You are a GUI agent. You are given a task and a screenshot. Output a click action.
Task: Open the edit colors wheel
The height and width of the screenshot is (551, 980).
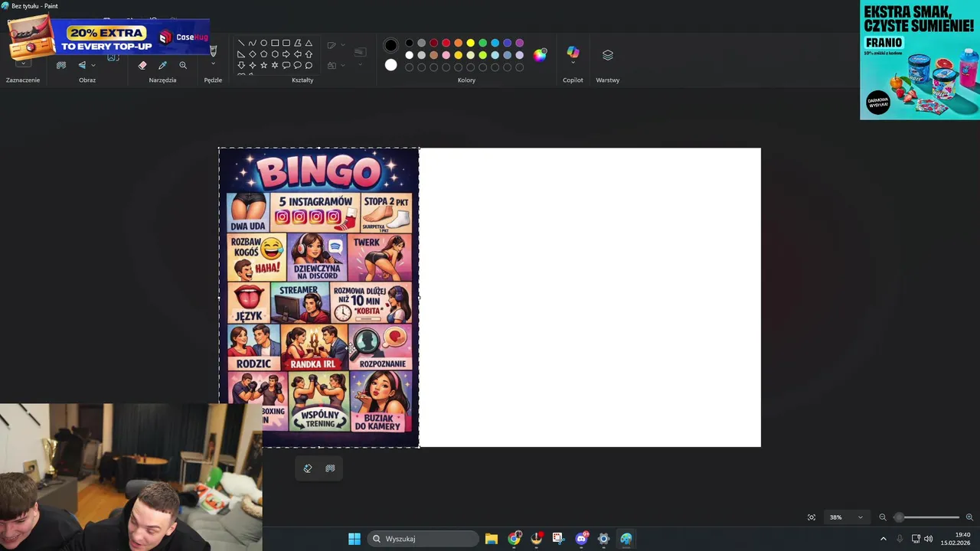(x=540, y=55)
